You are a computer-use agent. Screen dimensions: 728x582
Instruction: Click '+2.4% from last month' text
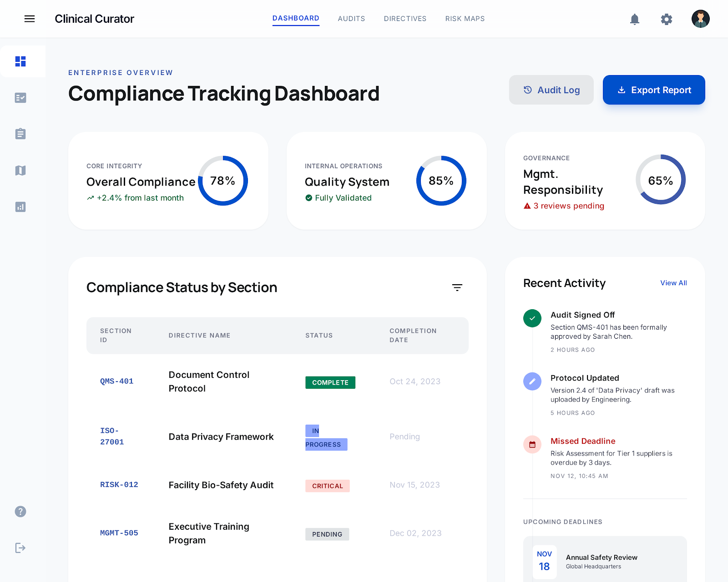(x=140, y=198)
